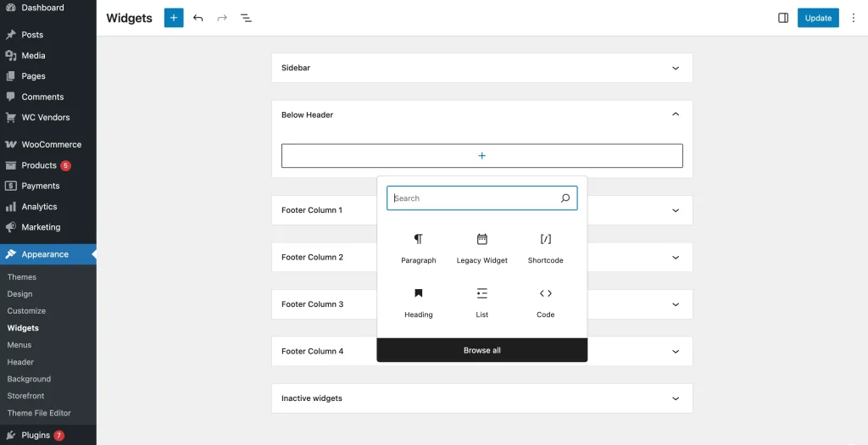Click the blue block inserter plus button

pyautogui.click(x=174, y=18)
